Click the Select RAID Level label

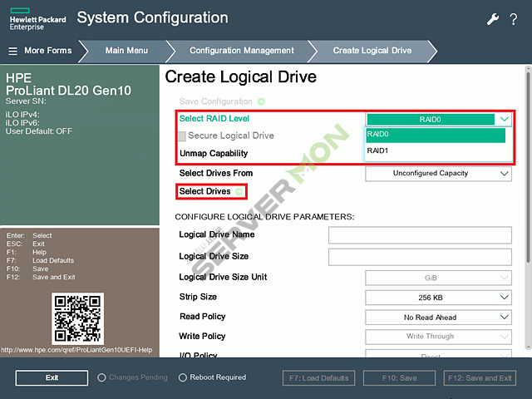(x=214, y=118)
